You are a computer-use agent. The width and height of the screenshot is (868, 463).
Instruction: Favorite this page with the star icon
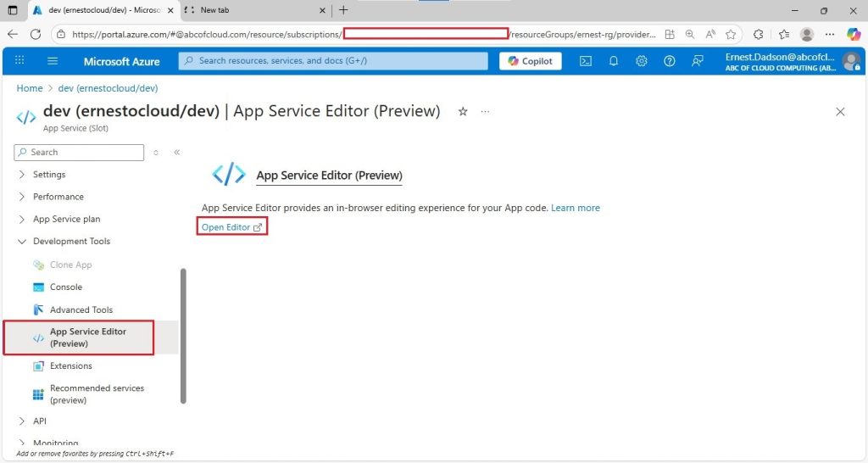coord(463,111)
